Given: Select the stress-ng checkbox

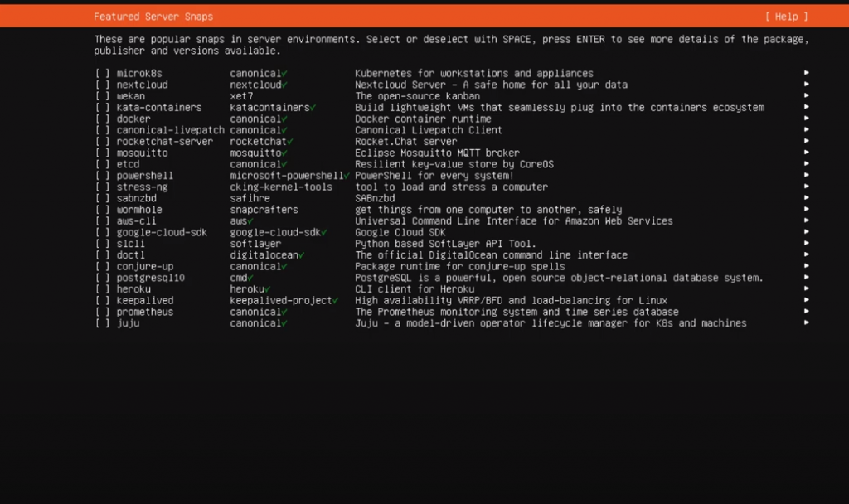Looking at the screenshot, I should [x=102, y=187].
